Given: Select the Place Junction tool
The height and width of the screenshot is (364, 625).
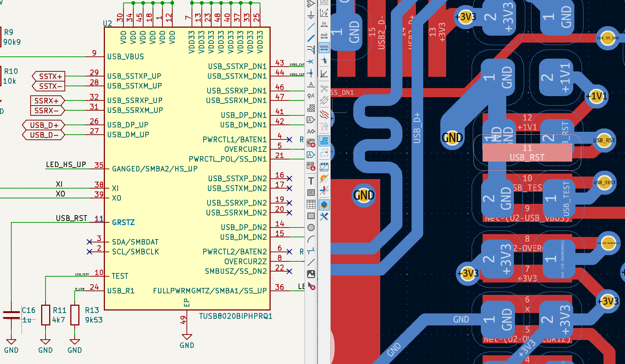Looking at the screenshot, I should click(311, 73).
